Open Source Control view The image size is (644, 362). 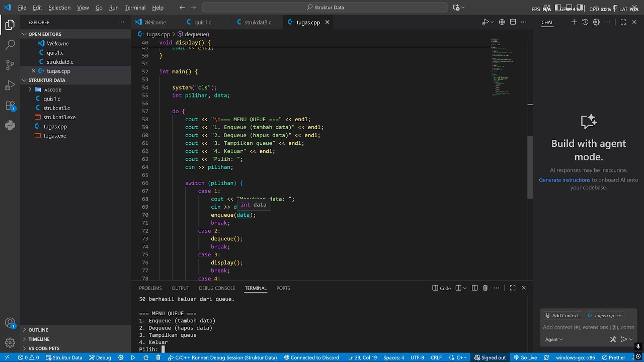(x=10, y=65)
